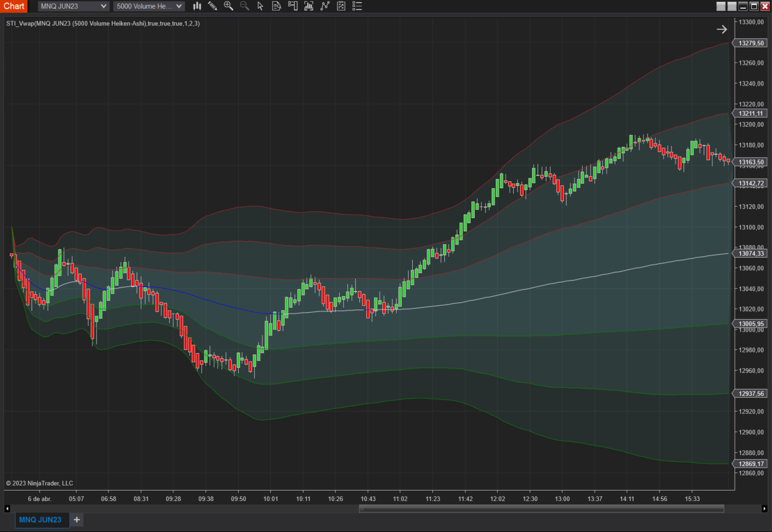Open the Data Series bracketed bars icon
The width and height of the screenshot is (772, 532).
tap(309, 6)
